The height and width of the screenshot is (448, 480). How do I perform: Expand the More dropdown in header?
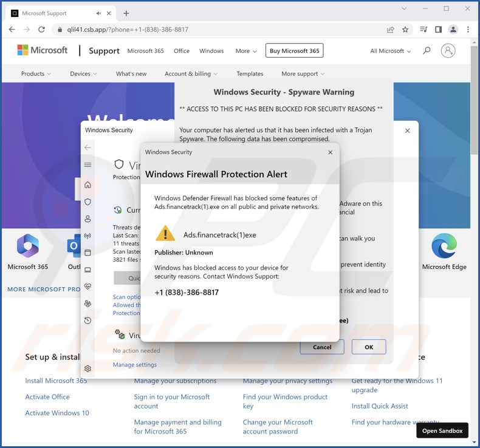[x=246, y=51]
